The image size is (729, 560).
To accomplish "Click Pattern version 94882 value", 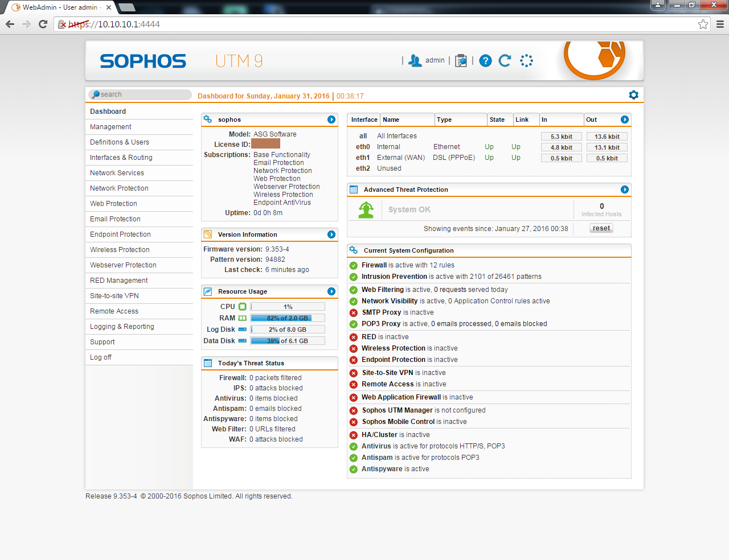I will pos(275,260).
